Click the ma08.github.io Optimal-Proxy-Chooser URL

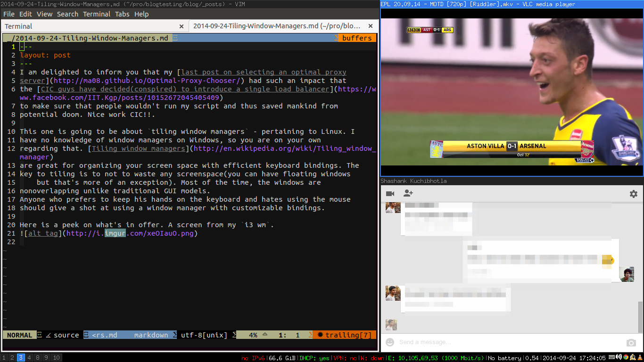[147, 81]
